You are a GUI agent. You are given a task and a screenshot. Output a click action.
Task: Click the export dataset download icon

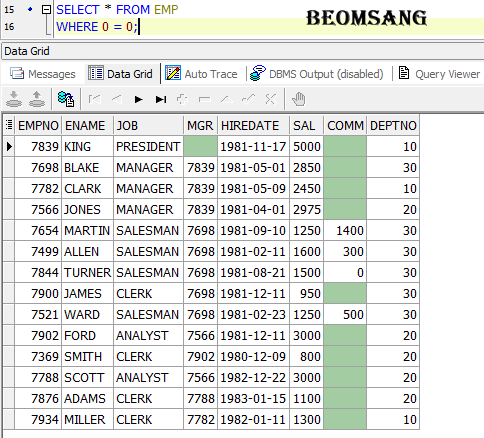14,99
